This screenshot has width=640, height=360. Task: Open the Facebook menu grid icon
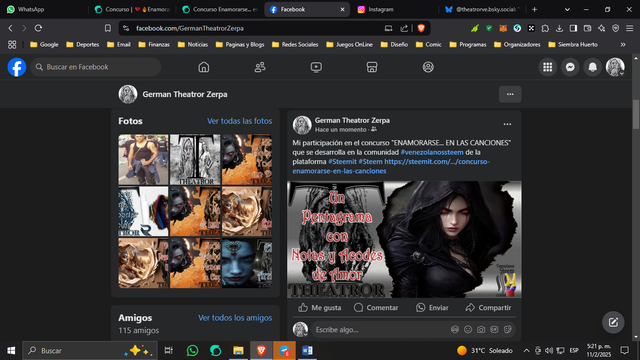click(548, 67)
